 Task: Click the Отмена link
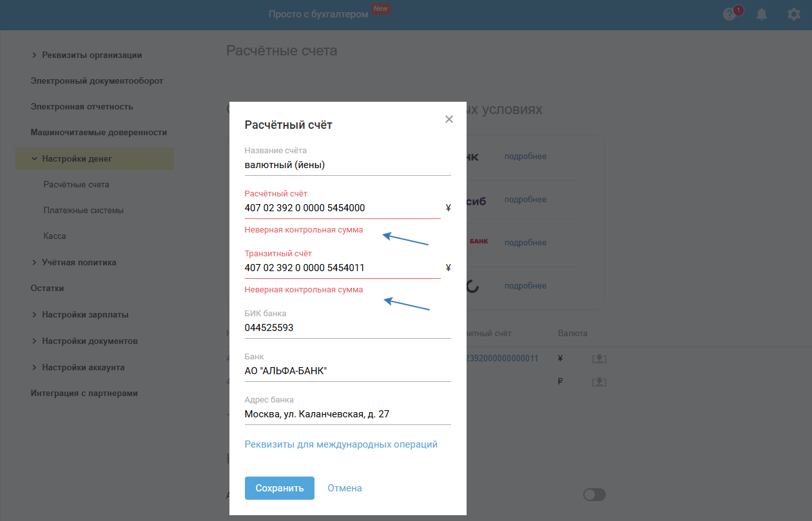click(x=345, y=488)
